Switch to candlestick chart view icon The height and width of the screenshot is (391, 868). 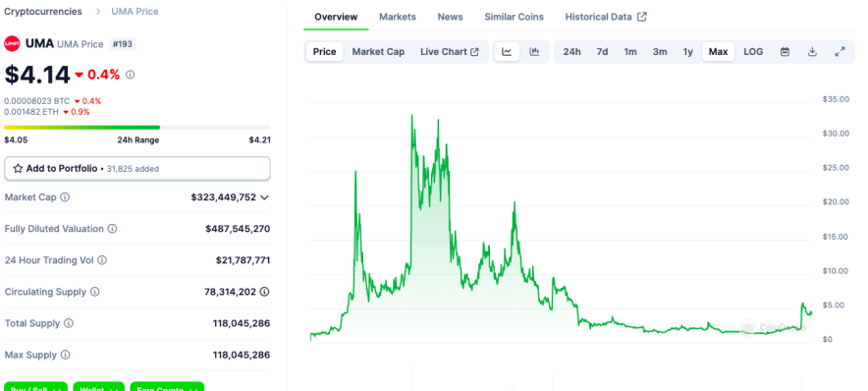click(534, 52)
